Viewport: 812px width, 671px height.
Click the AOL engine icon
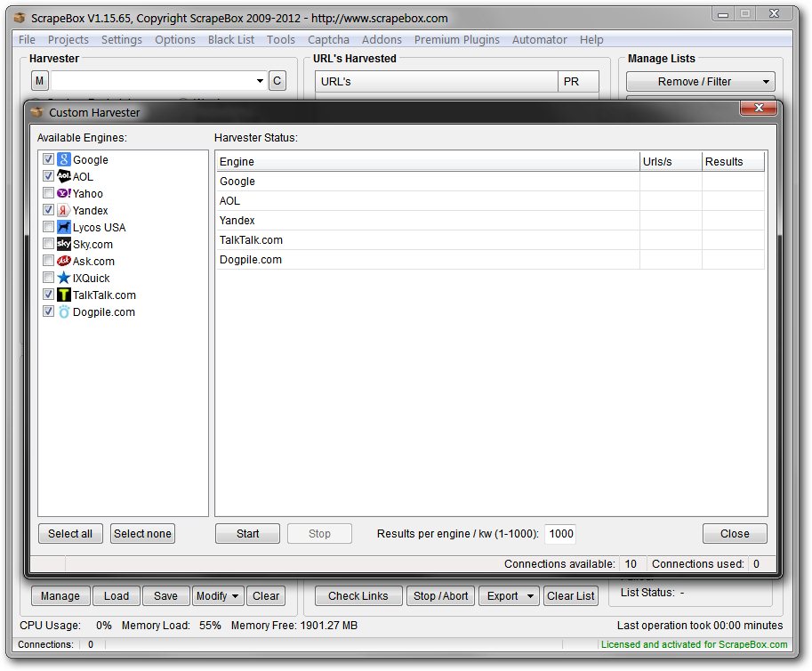click(x=64, y=177)
